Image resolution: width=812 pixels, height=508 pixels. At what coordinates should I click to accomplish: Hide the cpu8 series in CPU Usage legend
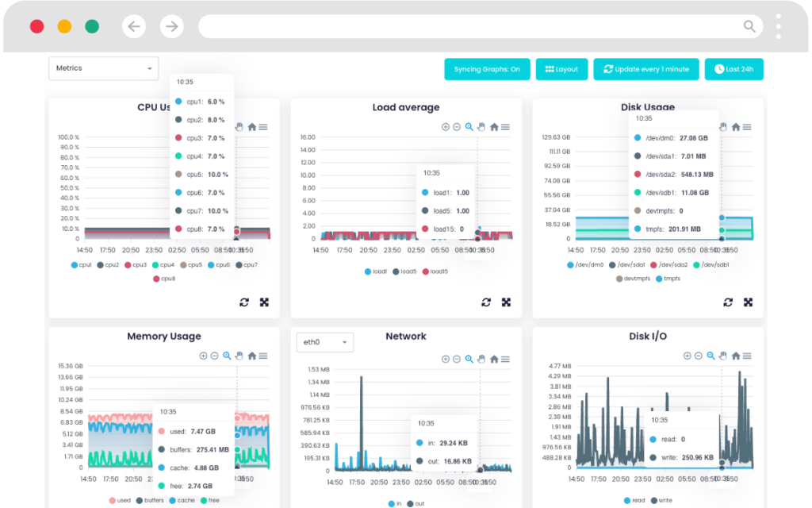pos(164,279)
